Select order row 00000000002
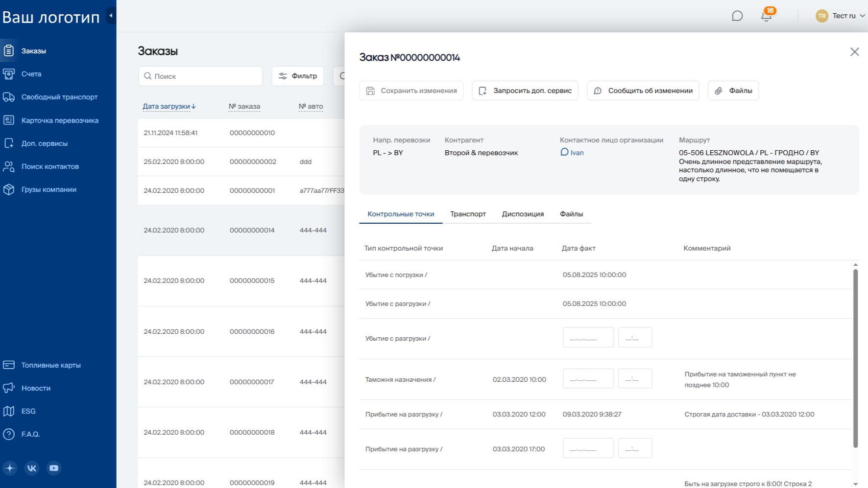This screenshot has width=868, height=488. click(241, 162)
